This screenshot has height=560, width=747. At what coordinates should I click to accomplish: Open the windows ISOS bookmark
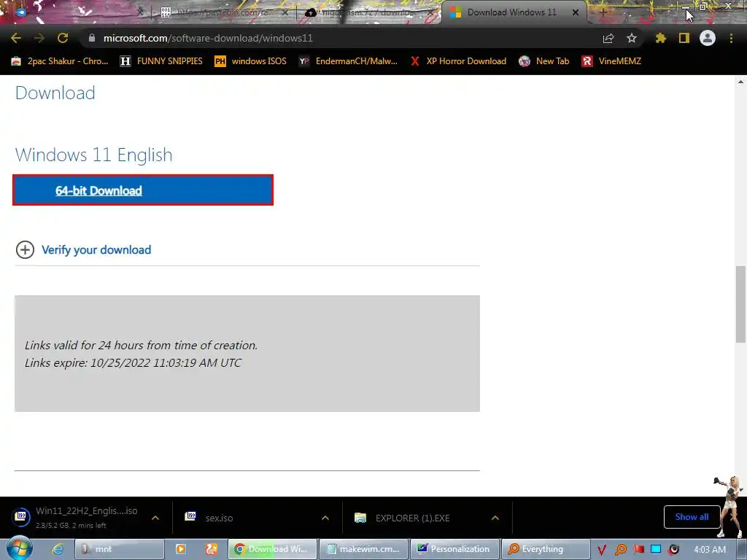coord(251,61)
